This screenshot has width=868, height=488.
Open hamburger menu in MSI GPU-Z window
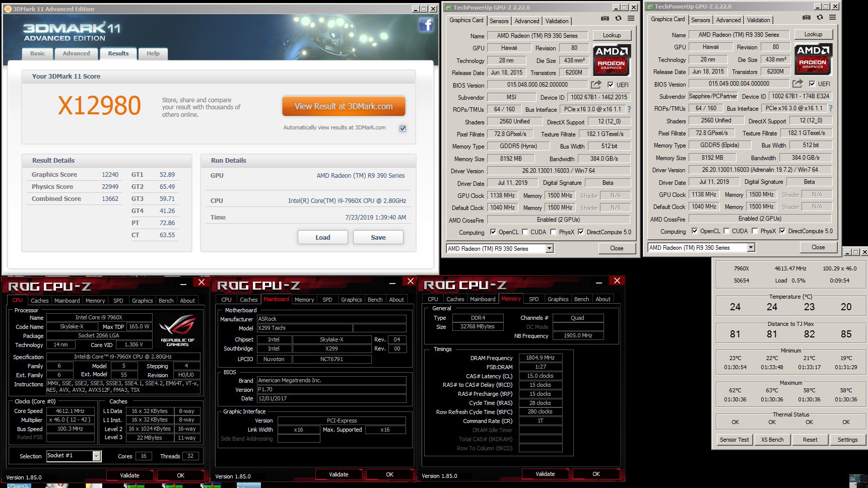tap(631, 19)
